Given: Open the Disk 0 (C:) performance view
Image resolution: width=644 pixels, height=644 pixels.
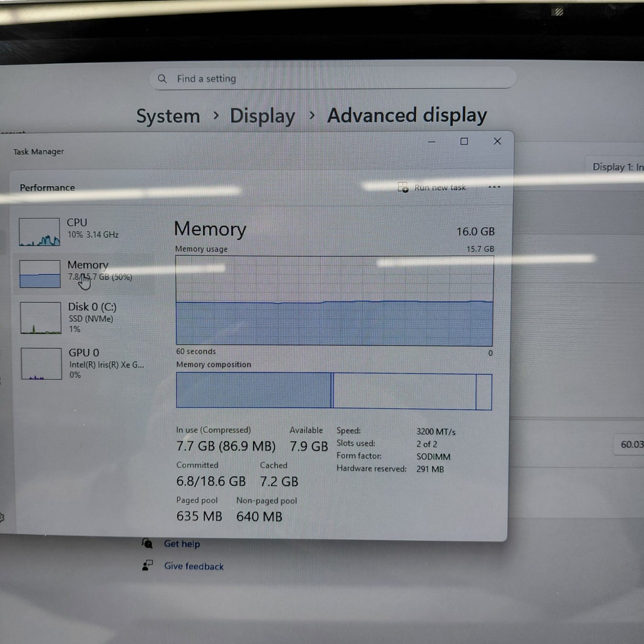Looking at the screenshot, I should (92, 317).
